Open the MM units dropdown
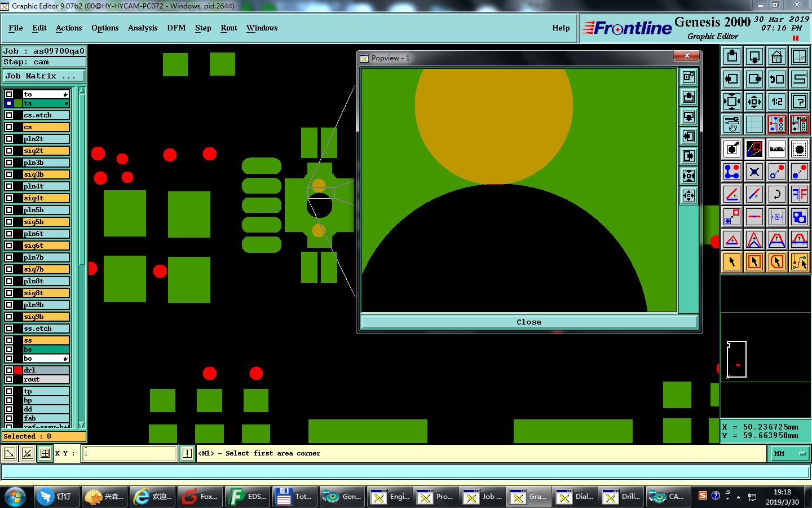812x508 pixels. (788, 453)
